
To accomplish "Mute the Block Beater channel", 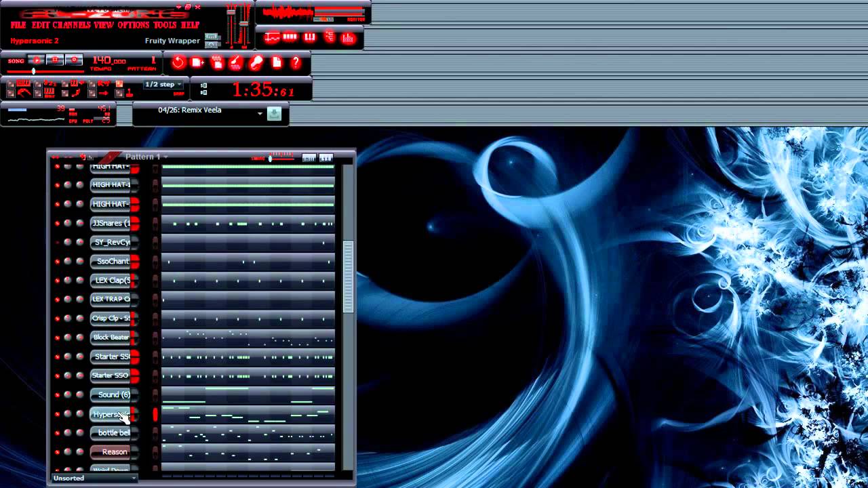I will pyautogui.click(x=57, y=337).
